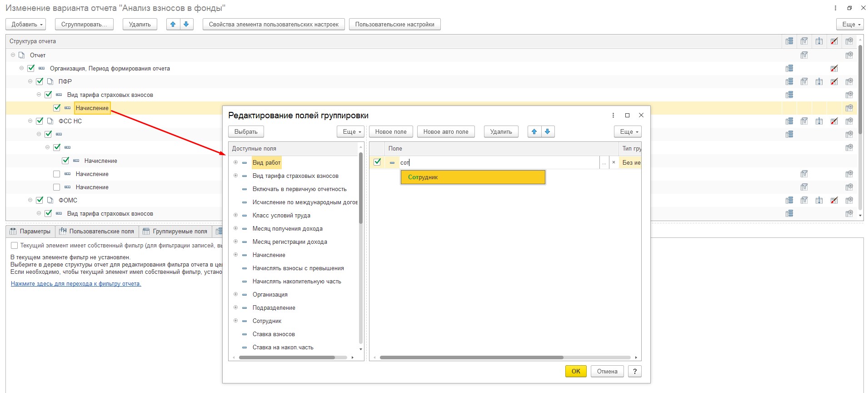The image size is (868, 393).
Task: Expand the Сотрудник field in available fields
Action: point(235,321)
